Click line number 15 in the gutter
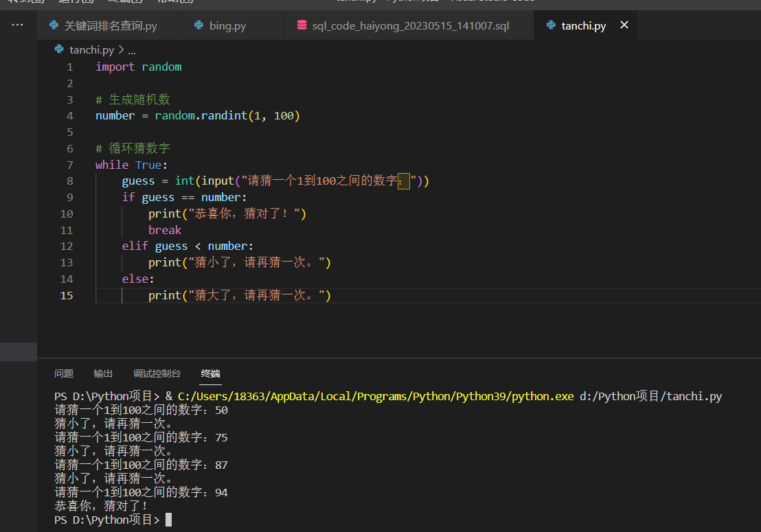The height and width of the screenshot is (532, 761). coord(67,295)
